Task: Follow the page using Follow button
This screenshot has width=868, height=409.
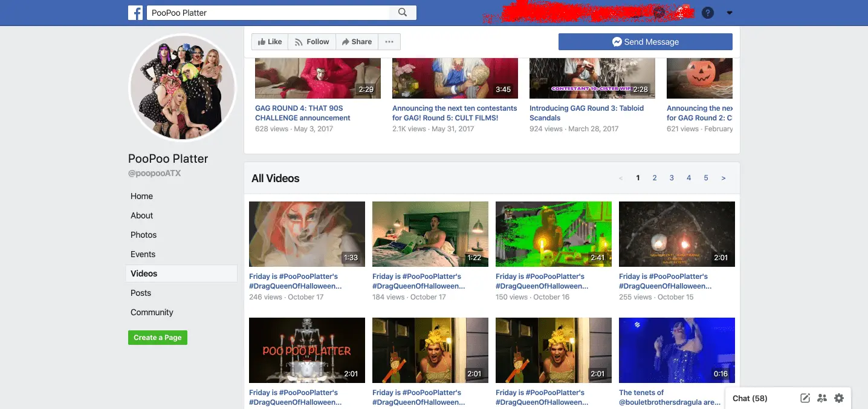Action: [x=312, y=42]
